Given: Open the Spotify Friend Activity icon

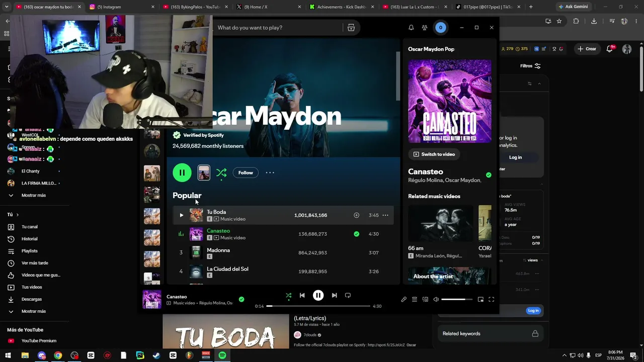Looking at the screenshot, I should click(x=425, y=28).
